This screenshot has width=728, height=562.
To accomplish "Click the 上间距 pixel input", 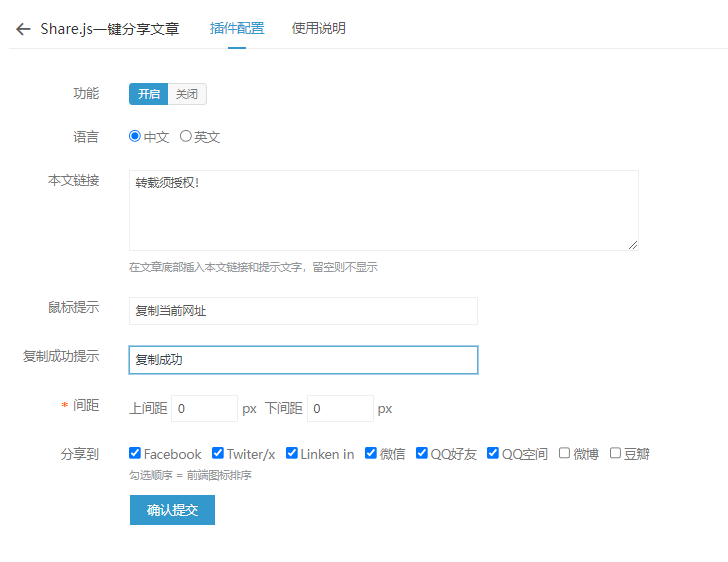I will click(204, 409).
